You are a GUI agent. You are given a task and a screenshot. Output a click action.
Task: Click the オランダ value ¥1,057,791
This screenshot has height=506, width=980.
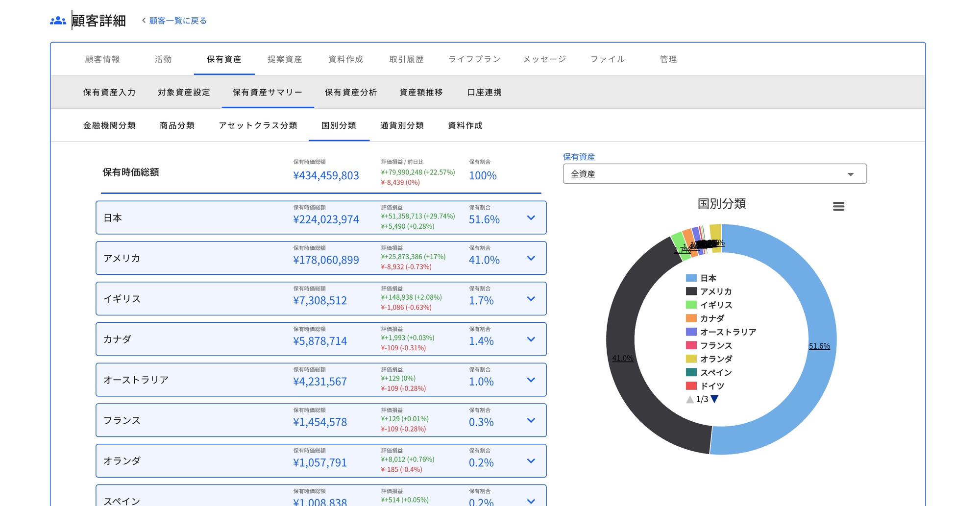[320, 463]
